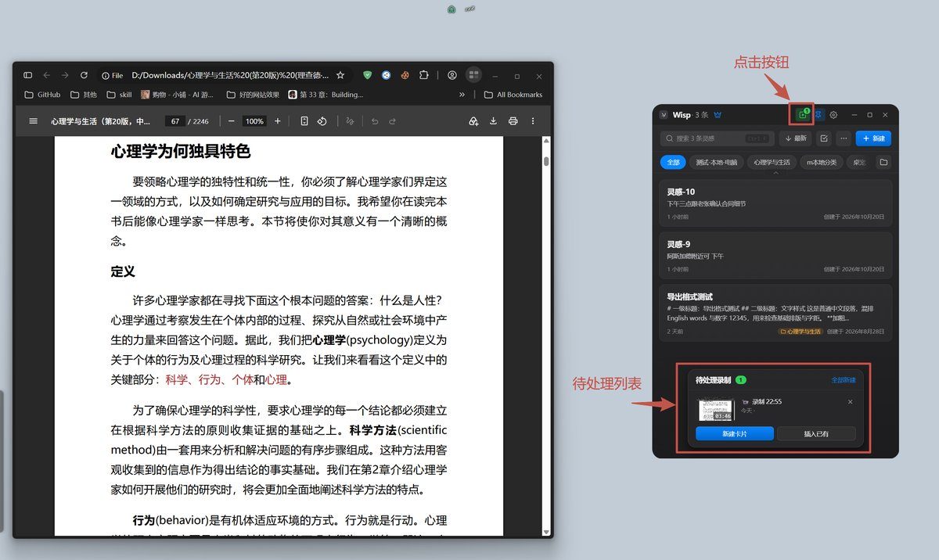Collapse the category chips with the small chevron
939x560 pixels.
pos(776,173)
